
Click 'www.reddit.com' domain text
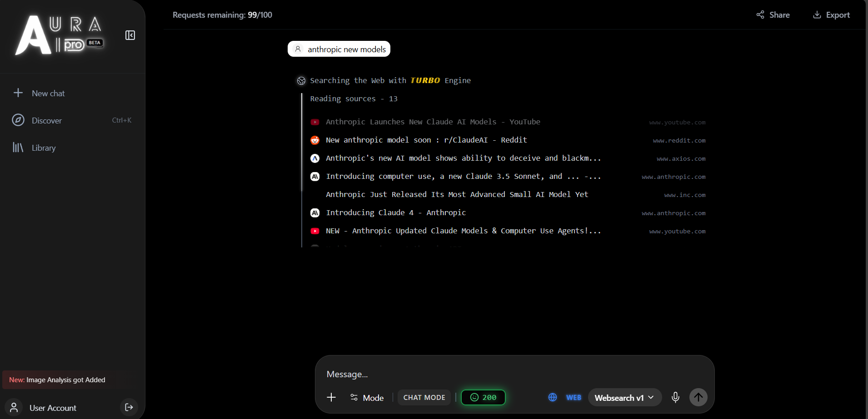point(679,141)
